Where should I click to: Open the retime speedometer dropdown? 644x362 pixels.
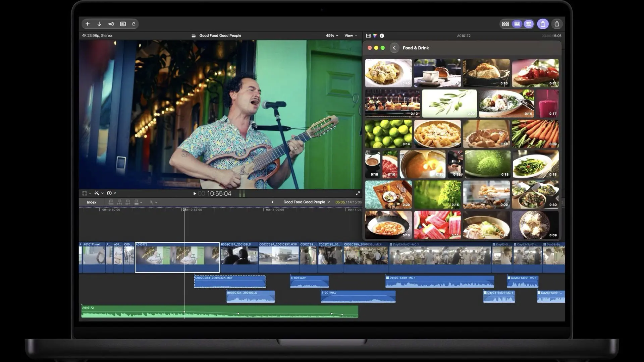(111, 193)
